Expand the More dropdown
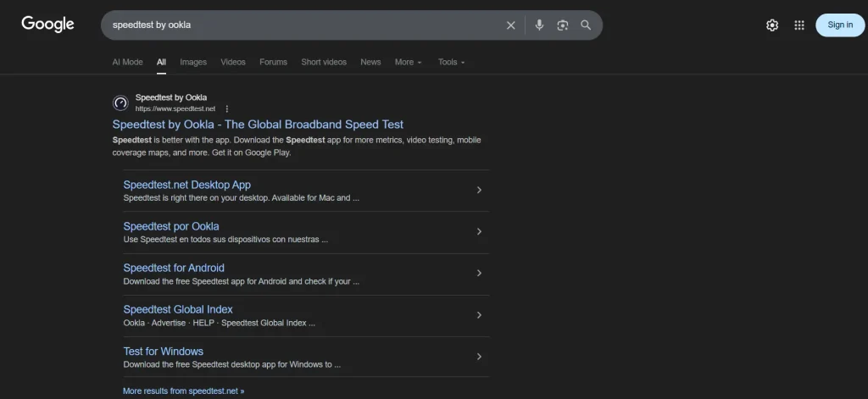Viewport: 868px width, 399px height. coord(409,62)
